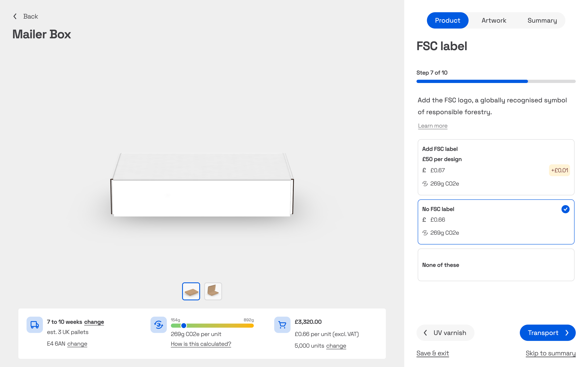Click the blue checkmark on No FSC label
The image size is (588, 367).
click(565, 209)
